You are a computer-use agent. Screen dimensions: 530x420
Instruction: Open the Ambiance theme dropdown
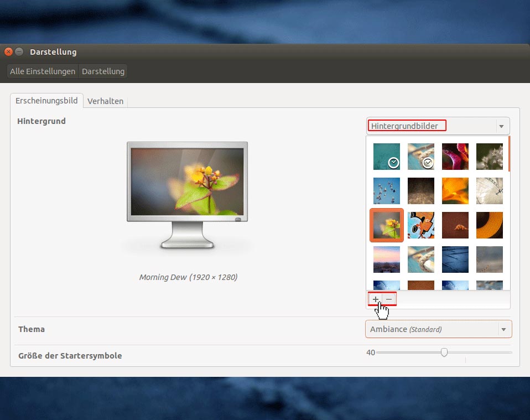point(438,329)
